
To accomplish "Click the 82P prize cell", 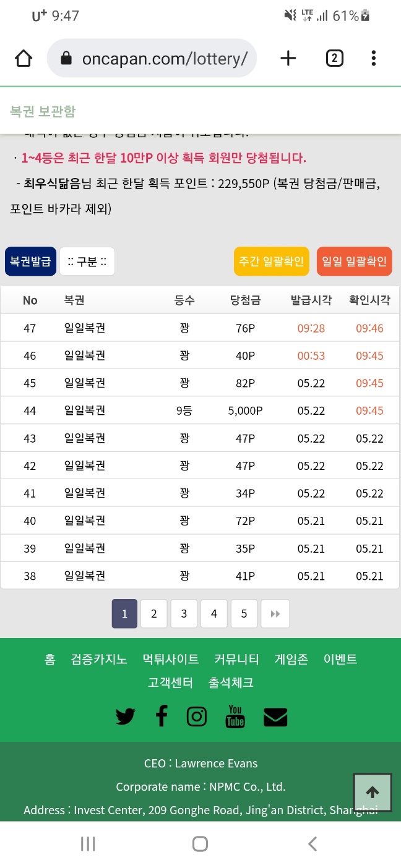I will coord(246,383).
